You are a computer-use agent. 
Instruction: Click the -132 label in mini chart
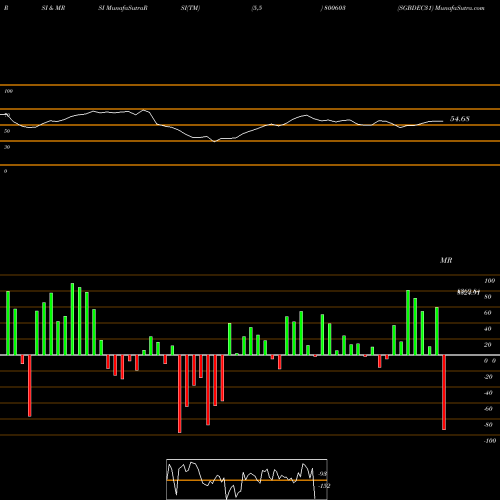click(324, 486)
